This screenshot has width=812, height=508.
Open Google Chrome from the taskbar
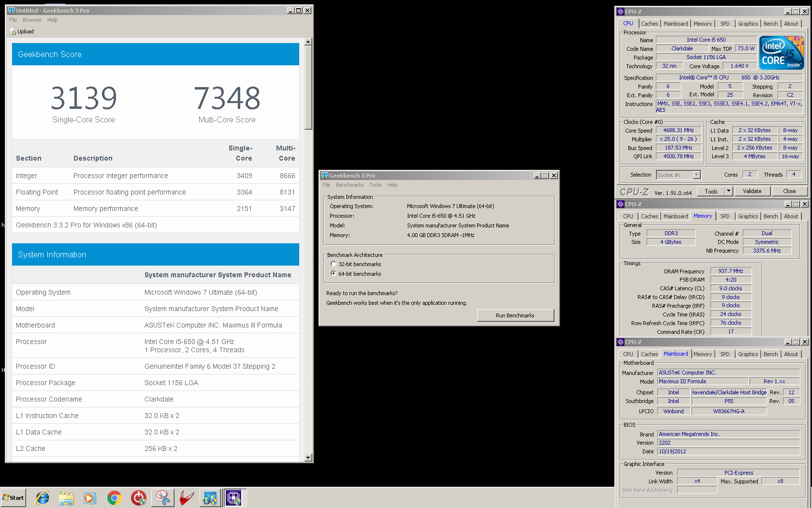[114, 497]
